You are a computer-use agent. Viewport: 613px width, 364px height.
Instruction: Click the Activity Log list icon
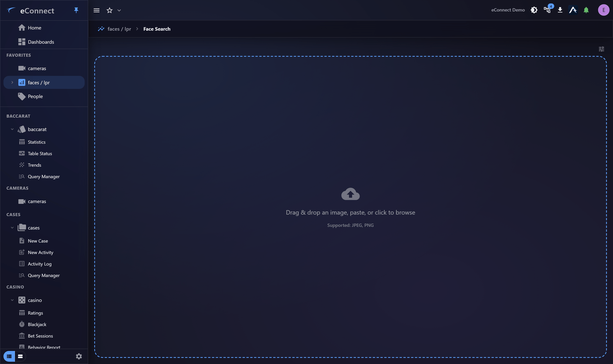click(x=22, y=264)
